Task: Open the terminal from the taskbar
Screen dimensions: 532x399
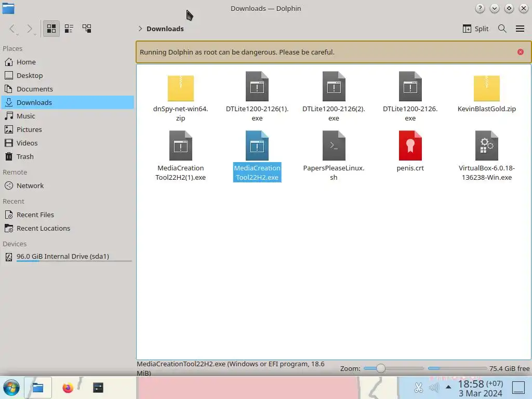Action: [98, 388]
